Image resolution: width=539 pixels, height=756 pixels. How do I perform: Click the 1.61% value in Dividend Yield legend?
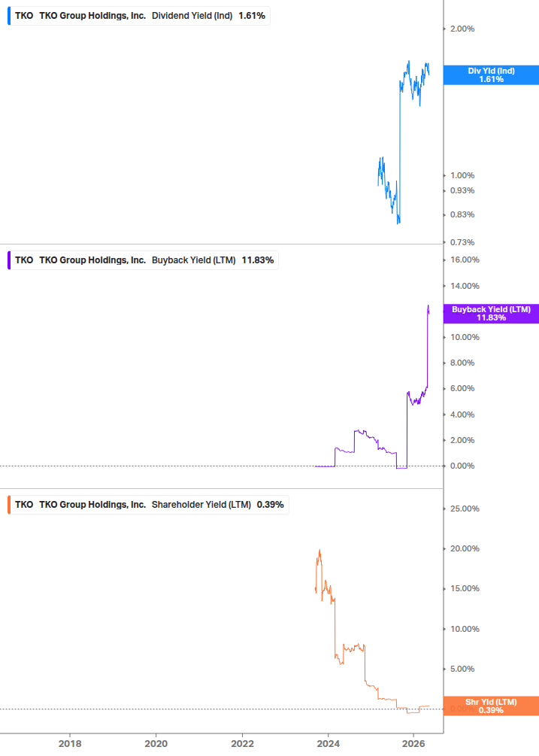point(252,16)
